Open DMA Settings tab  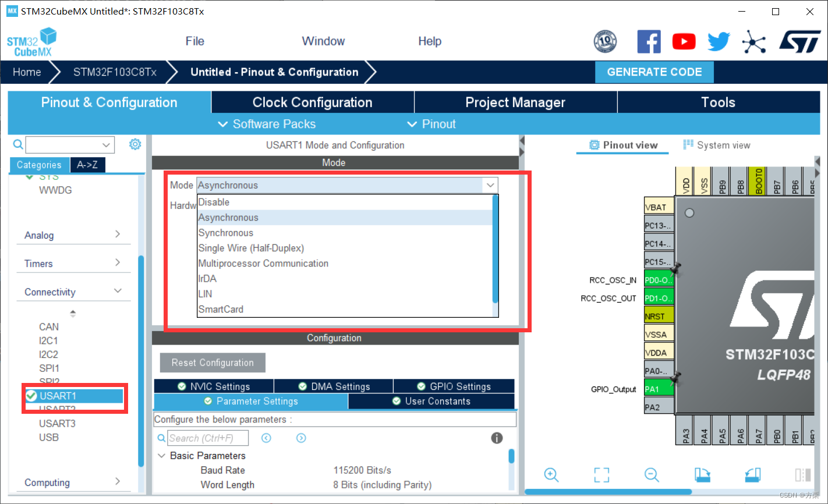coord(334,386)
